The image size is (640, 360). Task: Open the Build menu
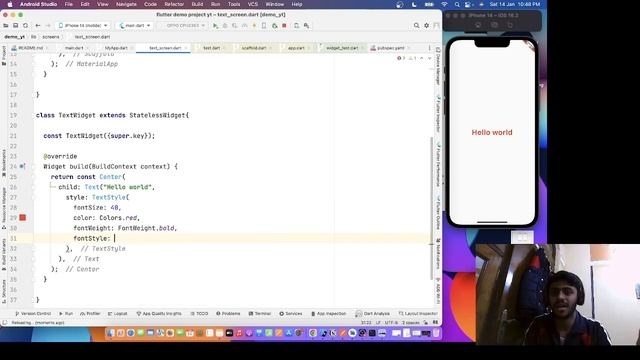coord(197,4)
